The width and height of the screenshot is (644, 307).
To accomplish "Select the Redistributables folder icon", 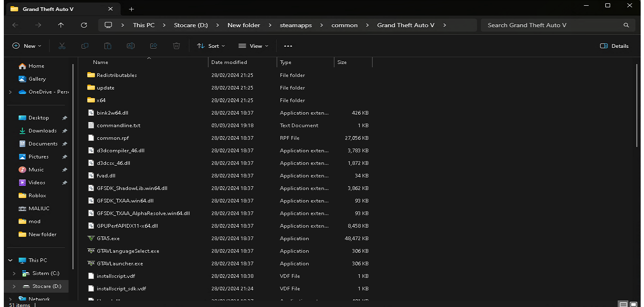I will click(91, 75).
